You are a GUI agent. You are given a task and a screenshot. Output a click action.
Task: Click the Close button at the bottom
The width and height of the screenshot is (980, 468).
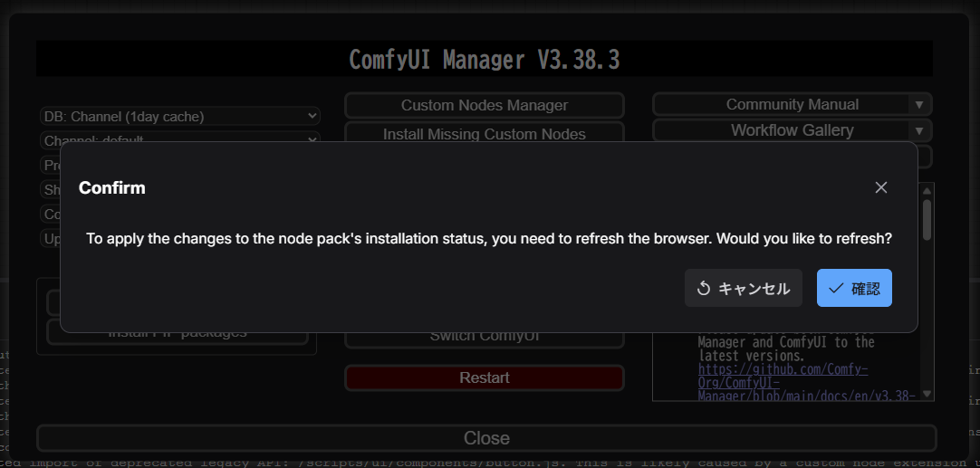tap(485, 438)
